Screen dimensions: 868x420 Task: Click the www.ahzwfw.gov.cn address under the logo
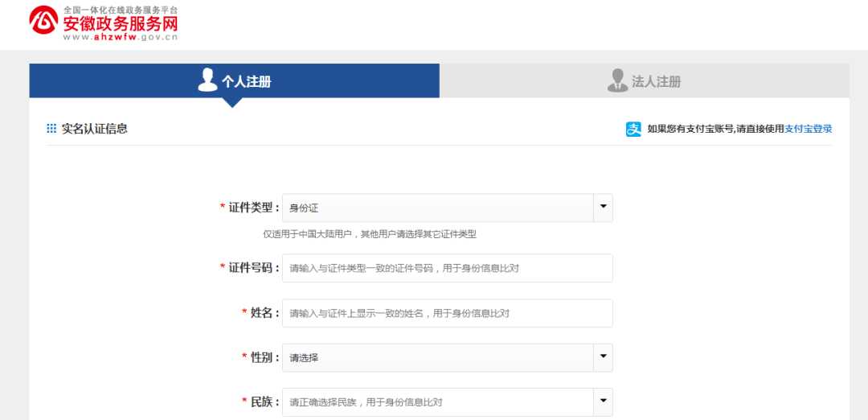tap(120, 37)
